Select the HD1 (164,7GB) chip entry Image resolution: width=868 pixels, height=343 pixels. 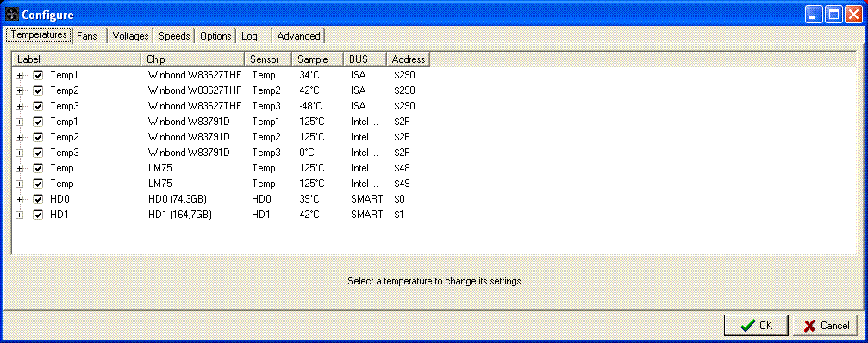click(x=180, y=214)
